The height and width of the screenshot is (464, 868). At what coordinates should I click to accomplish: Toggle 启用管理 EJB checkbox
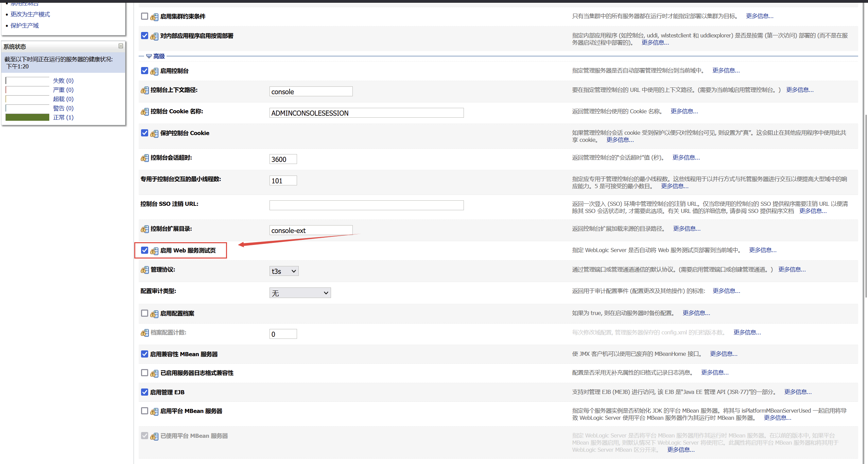pos(144,392)
